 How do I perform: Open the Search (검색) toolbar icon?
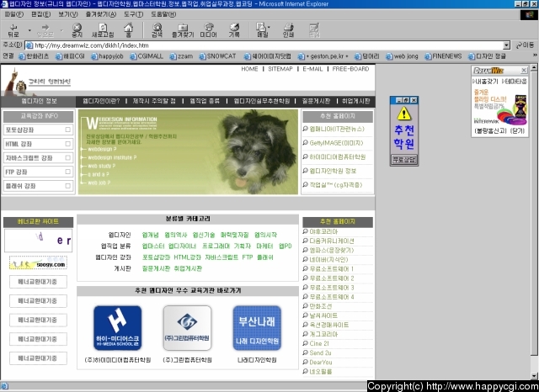(157, 30)
